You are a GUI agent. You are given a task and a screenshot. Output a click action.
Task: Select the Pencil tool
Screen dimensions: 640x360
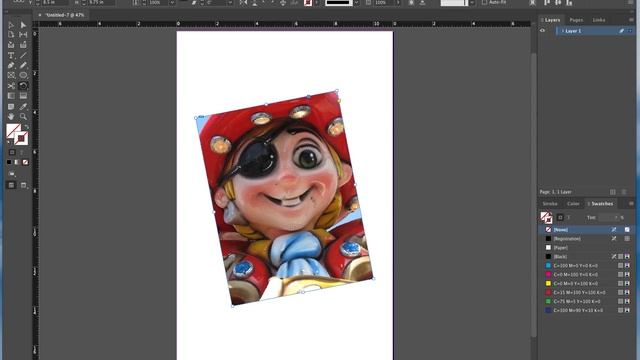coord(23,65)
